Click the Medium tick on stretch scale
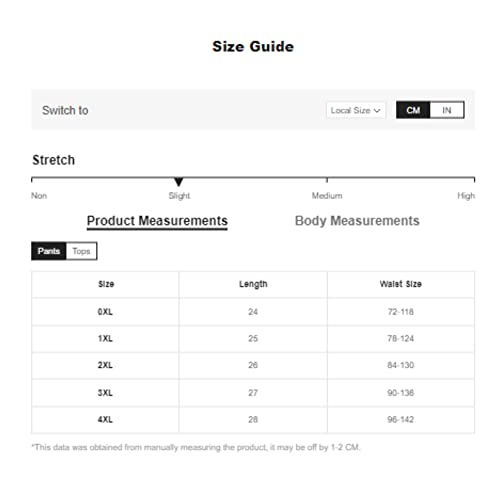 click(327, 180)
